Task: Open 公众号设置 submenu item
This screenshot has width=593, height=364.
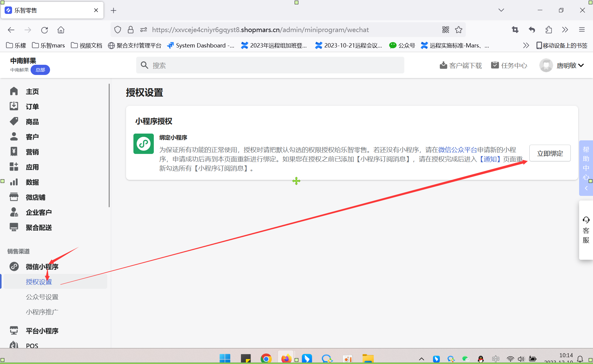Action: point(42,297)
